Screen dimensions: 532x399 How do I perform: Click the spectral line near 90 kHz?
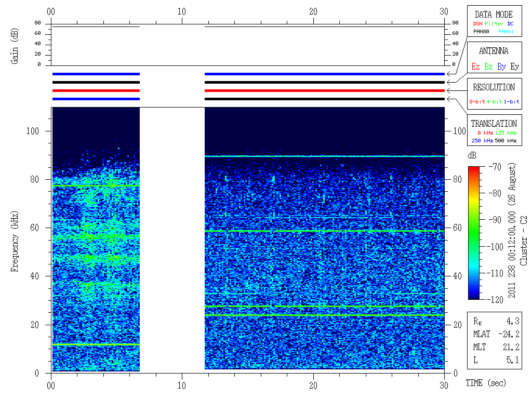point(324,156)
